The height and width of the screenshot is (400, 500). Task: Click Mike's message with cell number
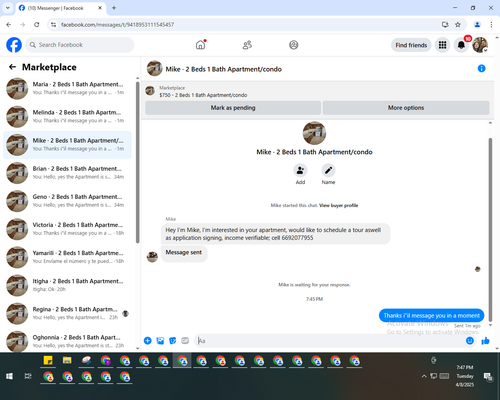click(275, 234)
